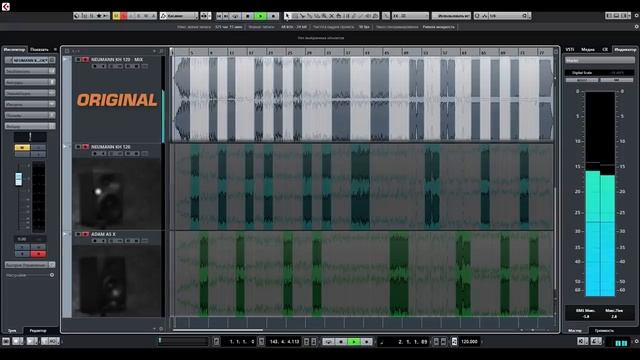Select the Mute X tool
This screenshot has height=360, width=640.
331,16
